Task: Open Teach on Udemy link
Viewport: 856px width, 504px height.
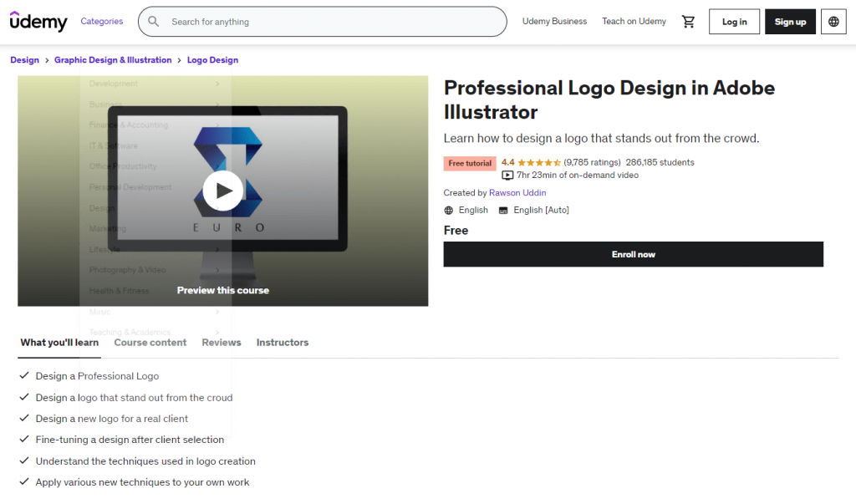Action: [634, 21]
